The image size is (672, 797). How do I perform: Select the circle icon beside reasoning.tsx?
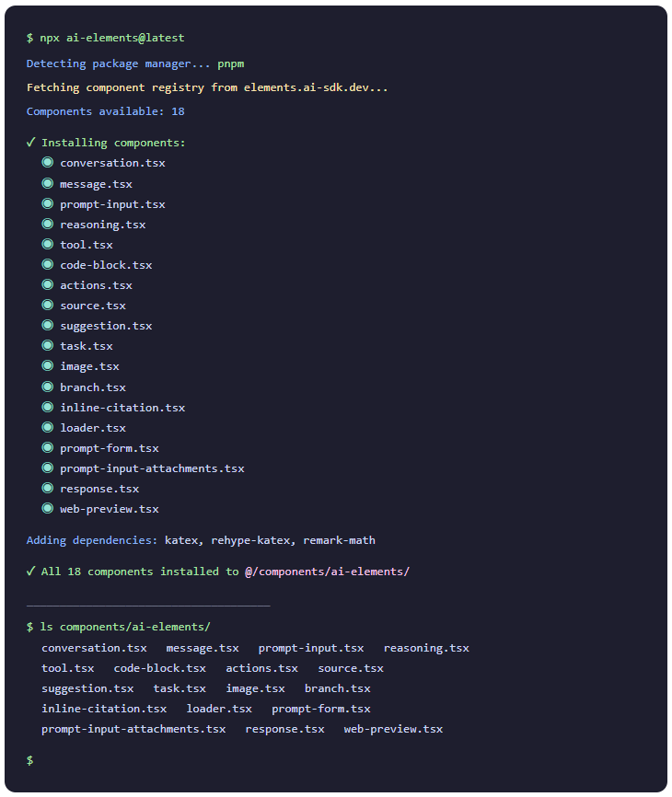[x=47, y=225]
